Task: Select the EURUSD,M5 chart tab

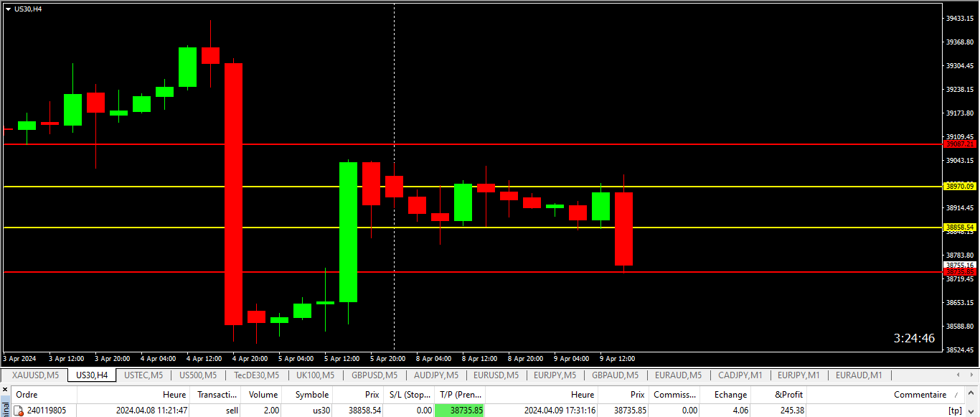Action: pos(495,375)
